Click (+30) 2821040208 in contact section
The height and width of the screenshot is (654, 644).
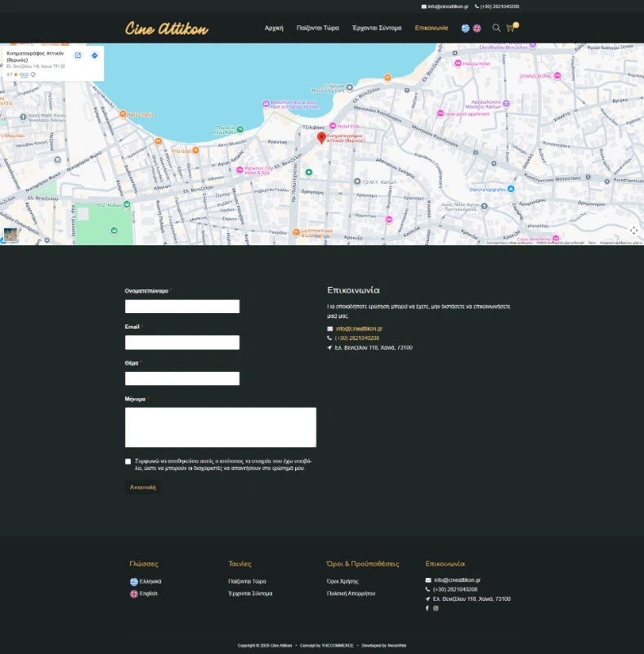tap(357, 338)
